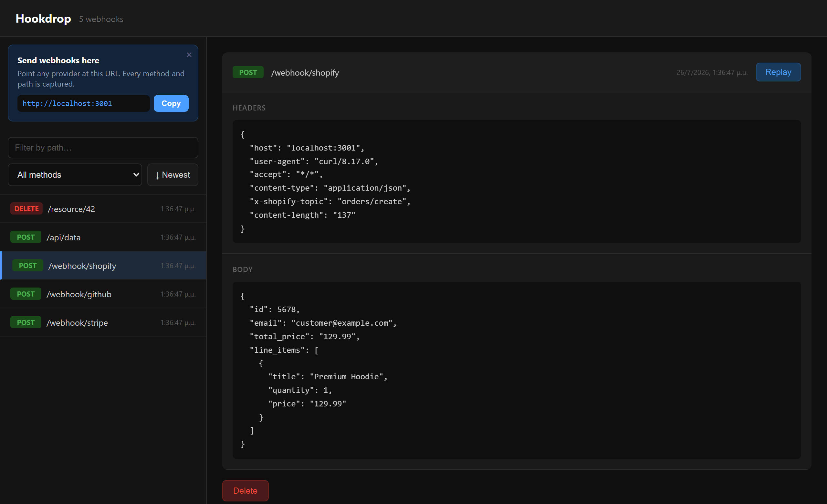Open the POST /webhook/github webhook
The height and width of the screenshot is (504, 827).
[103, 294]
